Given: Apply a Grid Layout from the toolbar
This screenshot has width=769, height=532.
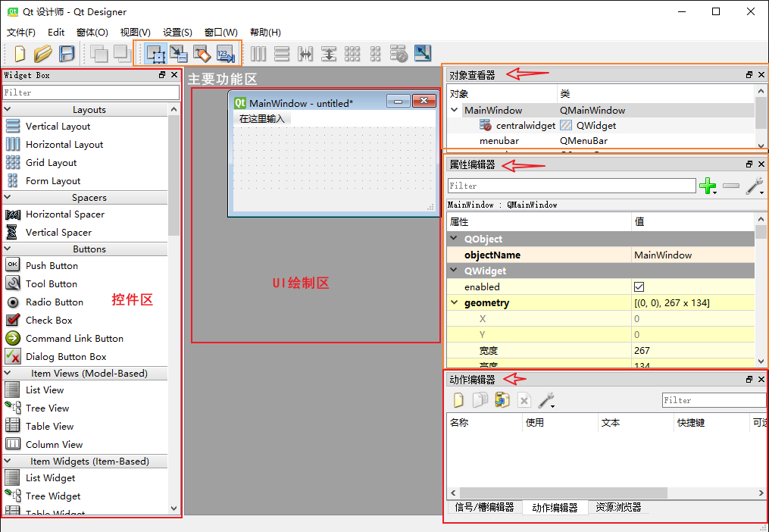Looking at the screenshot, I should (x=352, y=54).
